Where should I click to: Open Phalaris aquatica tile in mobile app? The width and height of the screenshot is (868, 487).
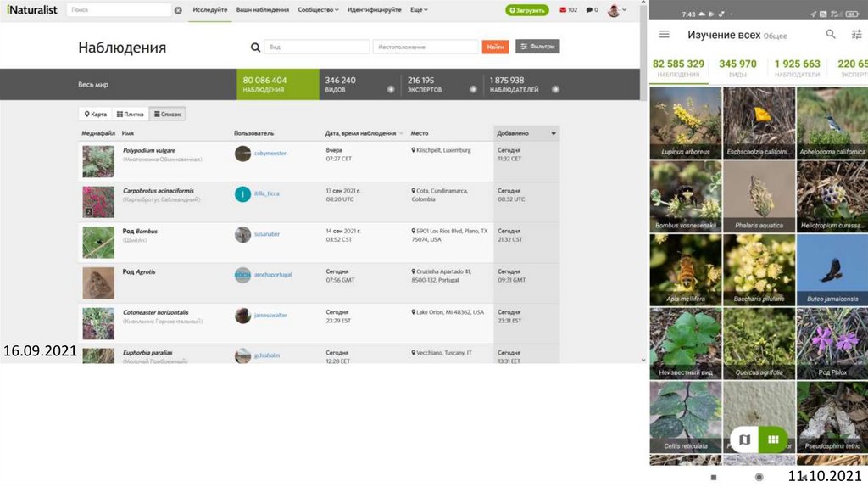759,197
